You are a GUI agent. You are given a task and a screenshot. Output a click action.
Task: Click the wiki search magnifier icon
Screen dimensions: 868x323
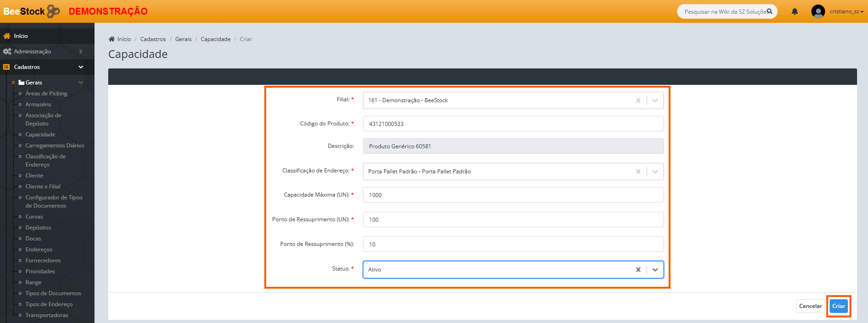(x=769, y=11)
